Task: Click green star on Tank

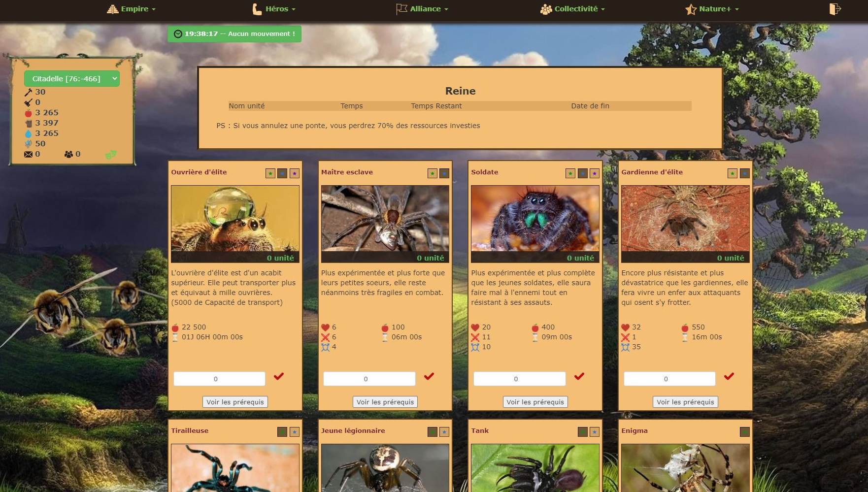Action: pyautogui.click(x=582, y=432)
